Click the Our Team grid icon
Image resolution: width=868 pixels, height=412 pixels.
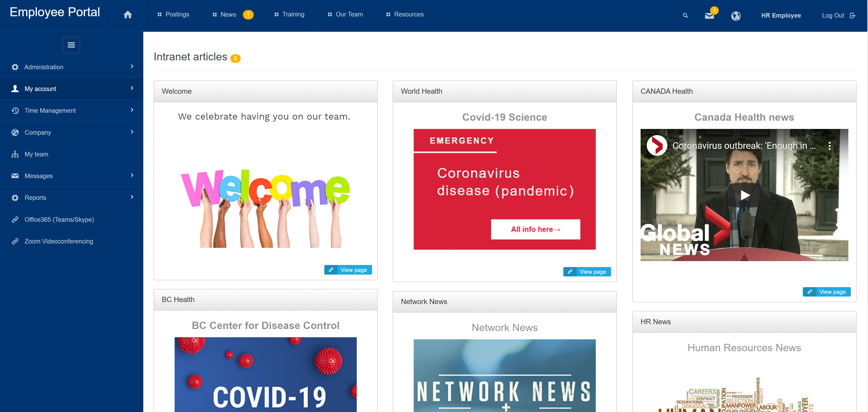coord(330,14)
